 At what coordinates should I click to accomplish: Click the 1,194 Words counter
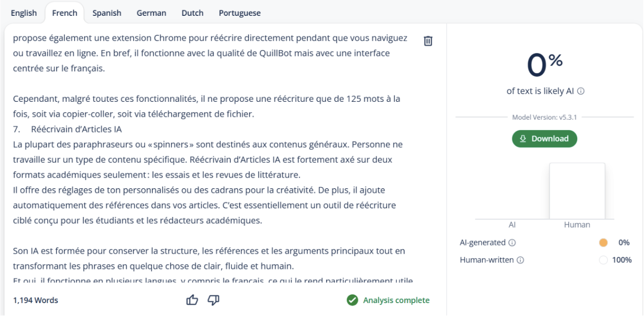pos(36,300)
